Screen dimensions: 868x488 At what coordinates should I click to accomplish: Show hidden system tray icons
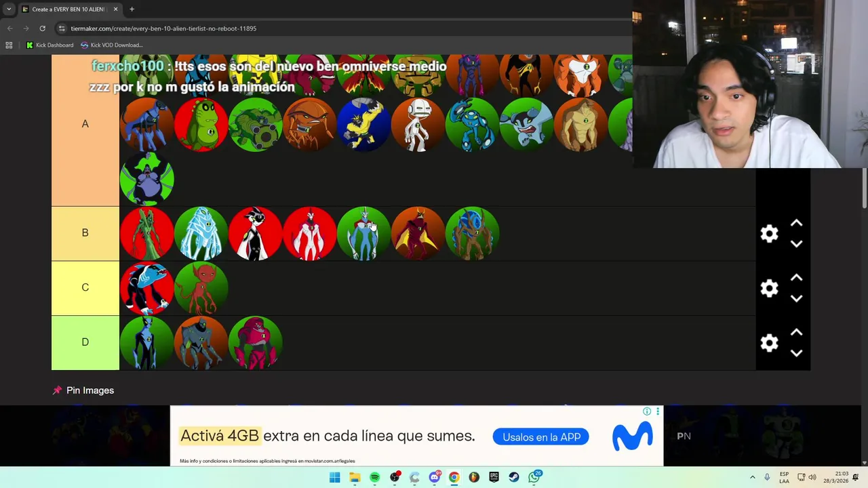pos(752,477)
